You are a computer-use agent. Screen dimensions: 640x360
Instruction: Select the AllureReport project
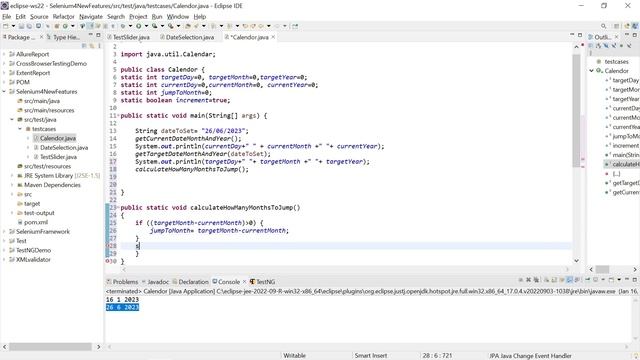32,54
